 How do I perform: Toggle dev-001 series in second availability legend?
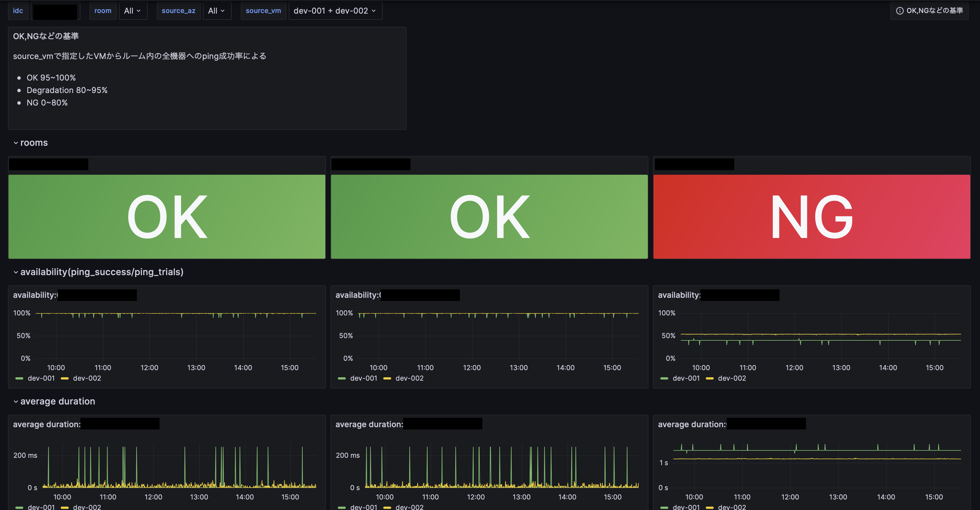click(364, 378)
